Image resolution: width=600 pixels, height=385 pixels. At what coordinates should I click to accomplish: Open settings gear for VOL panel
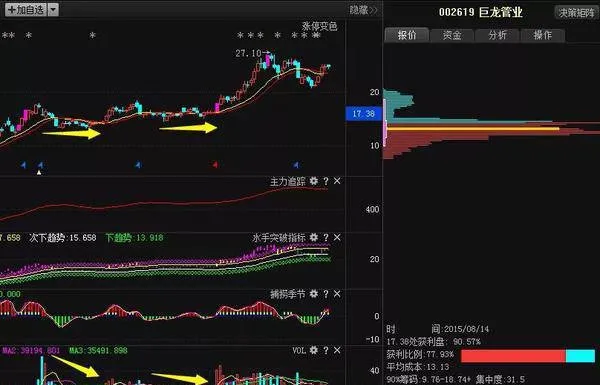(x=314, y=350)
